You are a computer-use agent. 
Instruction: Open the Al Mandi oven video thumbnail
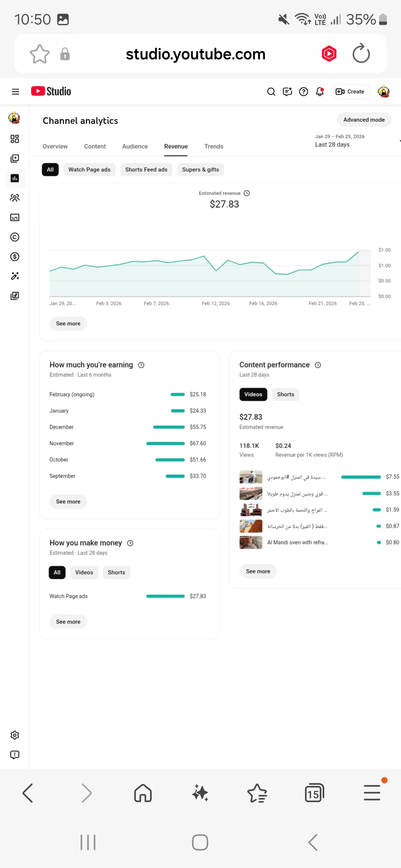[x=251, y=542]
